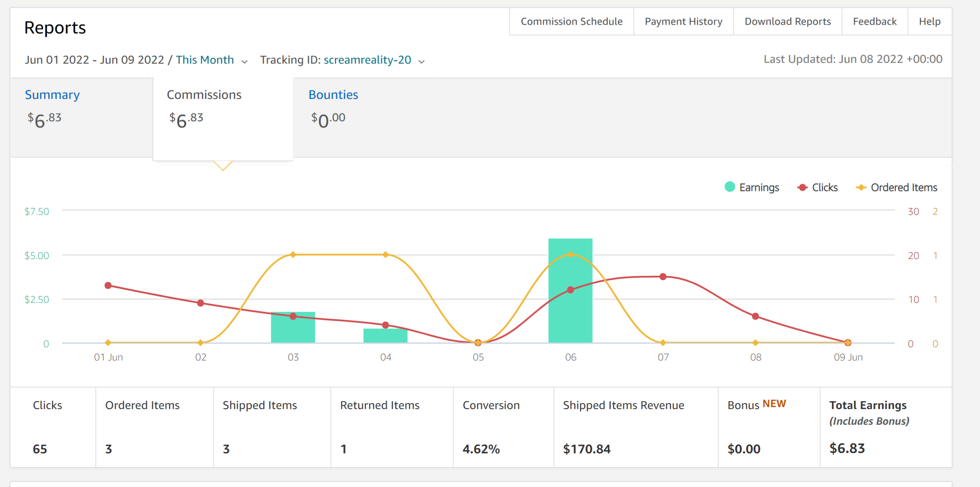Viewport: 980px width, 487px height.
Task: Open Payment History
Action: click(683, 22)
